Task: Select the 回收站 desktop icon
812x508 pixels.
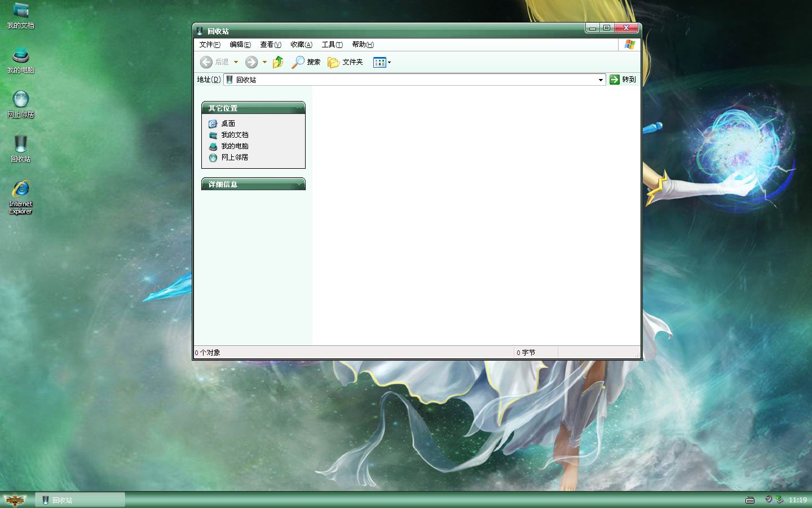Action: point(21,149)
